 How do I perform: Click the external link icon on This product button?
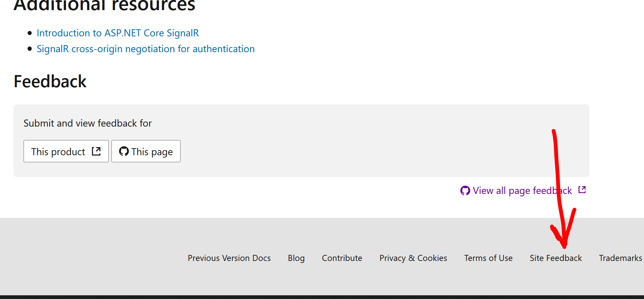[x=96, y=151]
